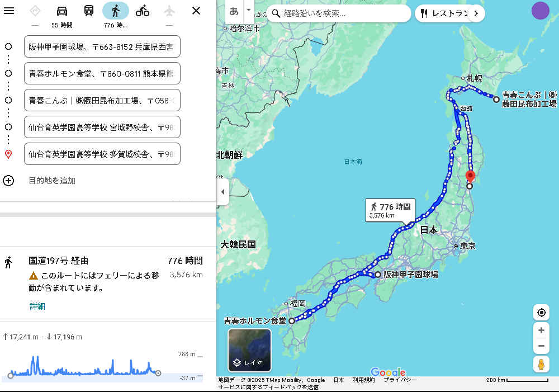This screenshot has width=559, height=392.
Task: Select walking directions mode
Action: [116, 11]
